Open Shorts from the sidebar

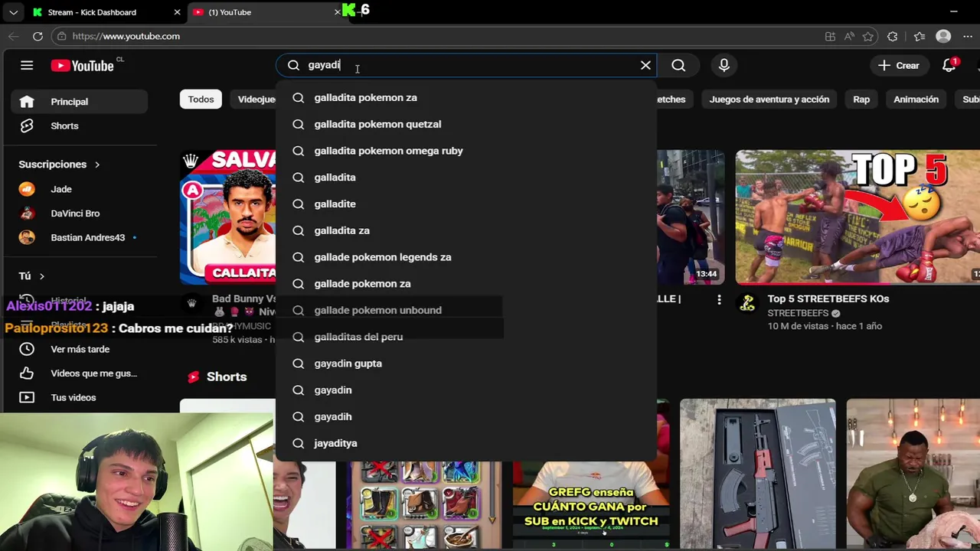click(x=79, y=126)
